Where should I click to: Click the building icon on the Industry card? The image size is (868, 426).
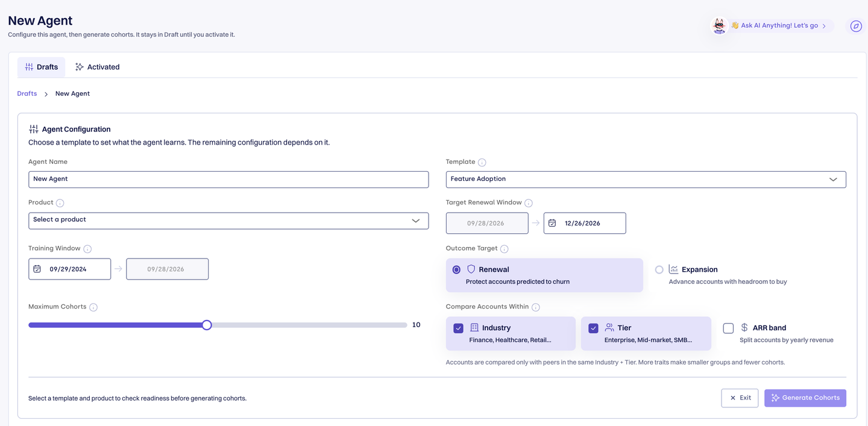click(474, 328)
